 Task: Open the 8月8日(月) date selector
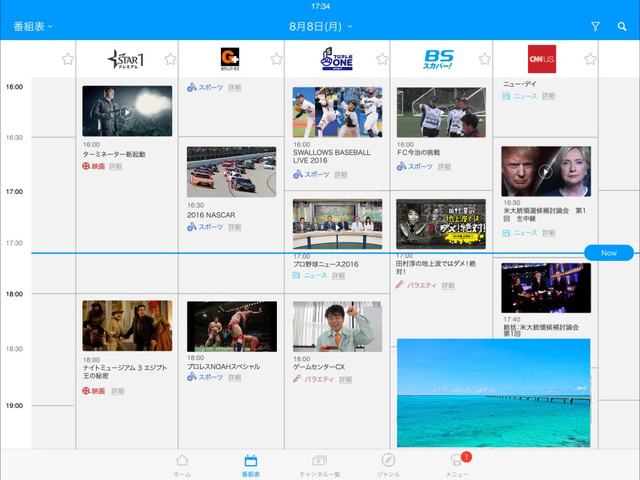point(320,26)
